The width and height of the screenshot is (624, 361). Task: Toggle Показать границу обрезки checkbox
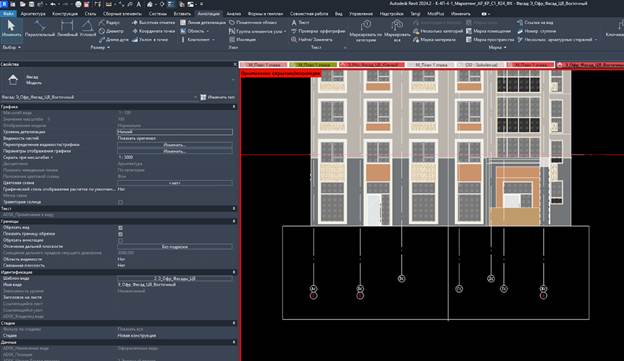[120, 234]
